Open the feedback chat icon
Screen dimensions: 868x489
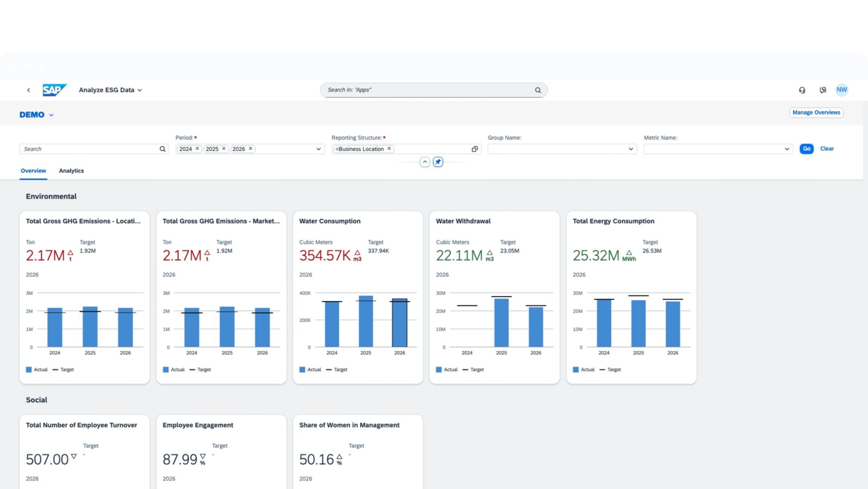pyautogui.click(x=823, y=90)
